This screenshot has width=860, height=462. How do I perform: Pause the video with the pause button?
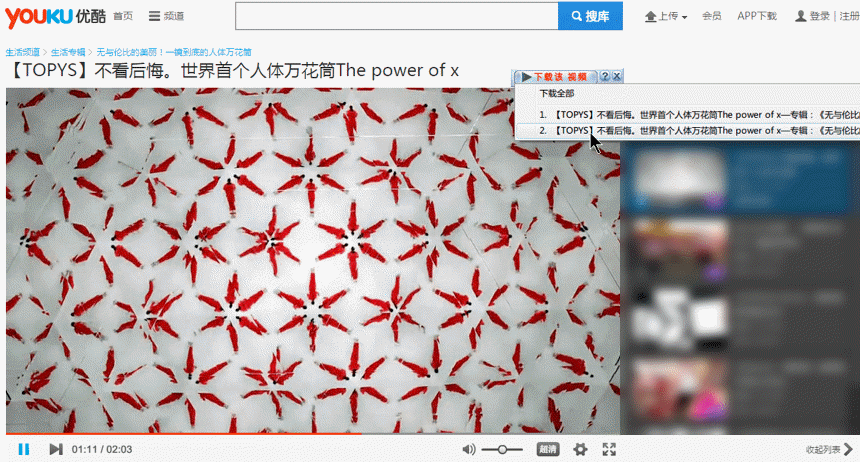(x=24, y=450)
